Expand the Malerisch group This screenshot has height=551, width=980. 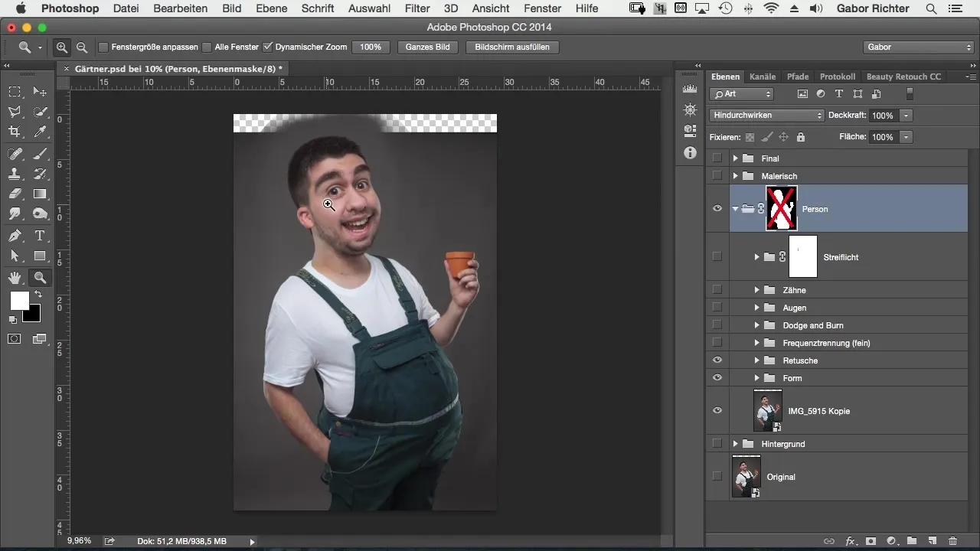coord(736,176)
